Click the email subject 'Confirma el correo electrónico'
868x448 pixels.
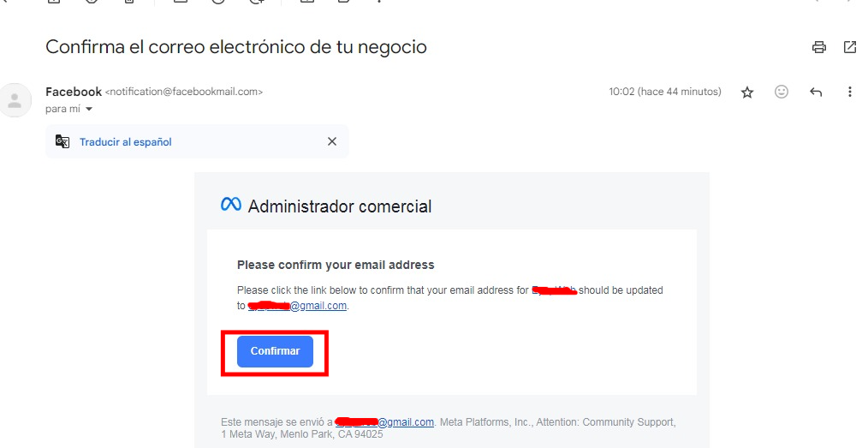point(236,47)
